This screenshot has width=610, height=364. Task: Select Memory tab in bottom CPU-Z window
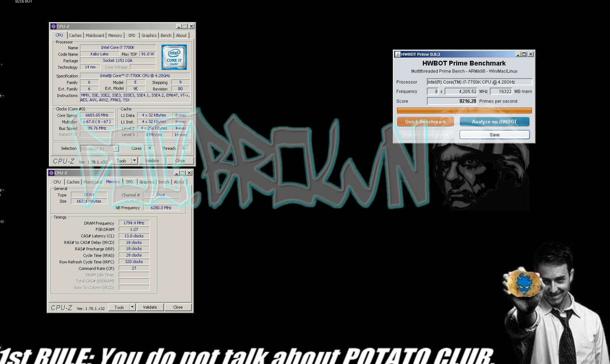(113, 182)
